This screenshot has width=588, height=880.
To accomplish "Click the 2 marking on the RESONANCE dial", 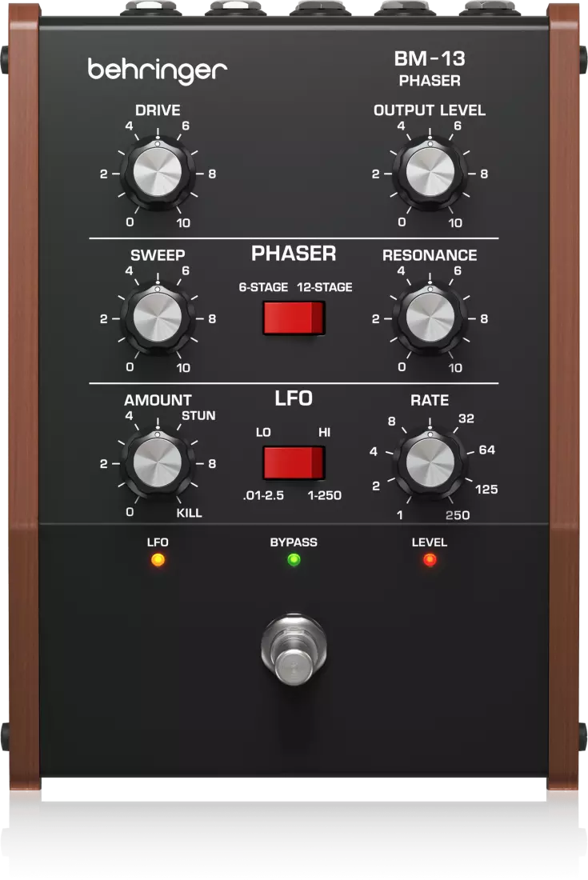I will point(375,318).
